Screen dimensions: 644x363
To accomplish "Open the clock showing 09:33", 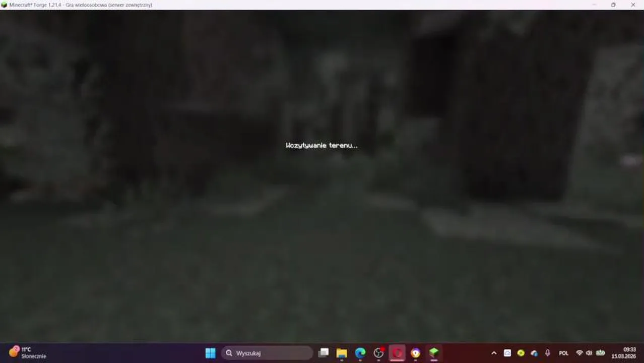I will click(624, 353).
